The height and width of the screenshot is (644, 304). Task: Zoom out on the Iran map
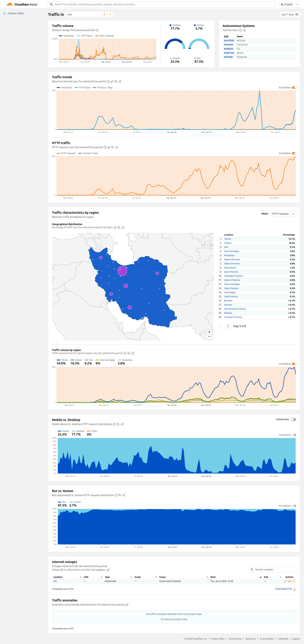click(209, 337)
